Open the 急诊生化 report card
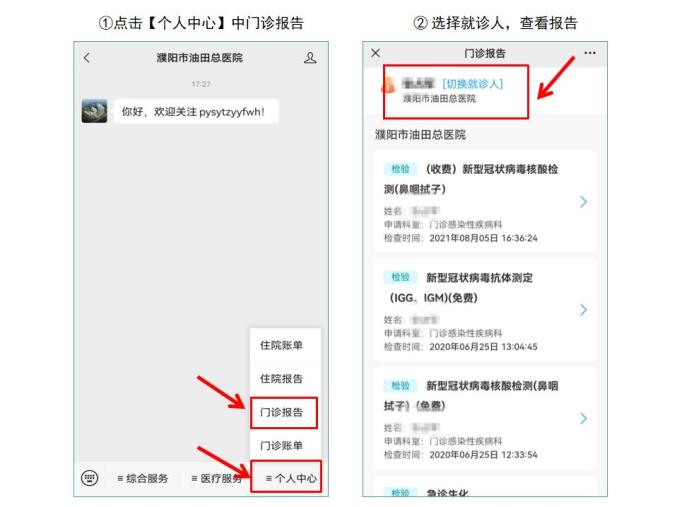The height and width of the screenshot is (507, 677). coord(485,487)
